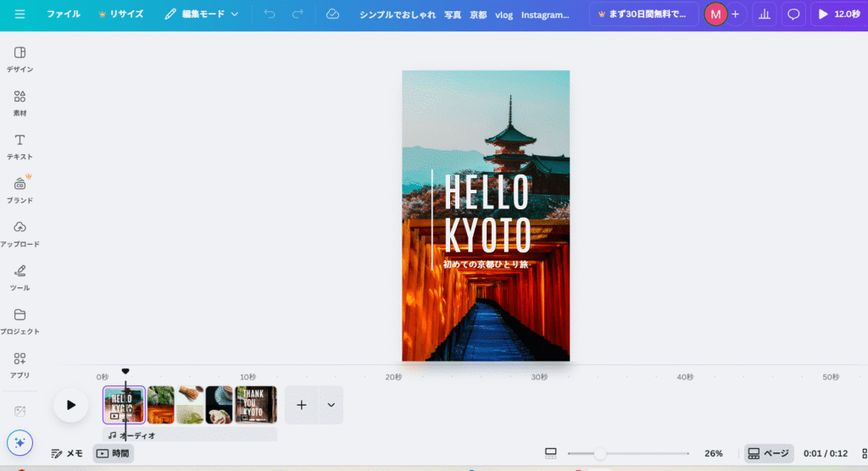Select subtitle 初めての京都ひとり旅
The width and height of the screenshot is (868, 471).
(486, 264)
